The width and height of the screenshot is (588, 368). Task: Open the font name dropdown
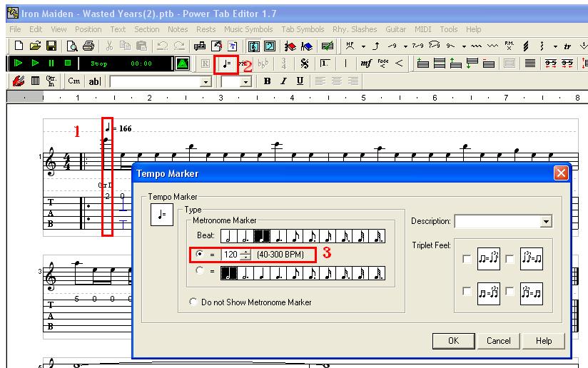206,82
